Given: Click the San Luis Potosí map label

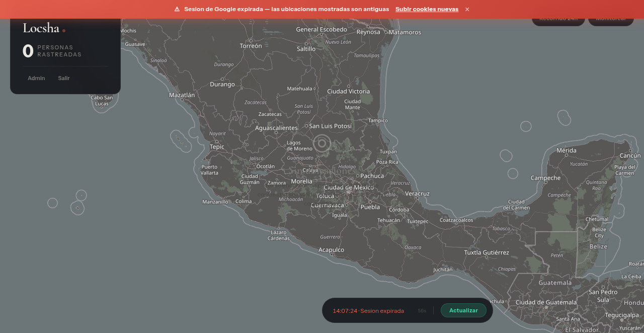Looking at the screenshot, I should coord(330,126).
